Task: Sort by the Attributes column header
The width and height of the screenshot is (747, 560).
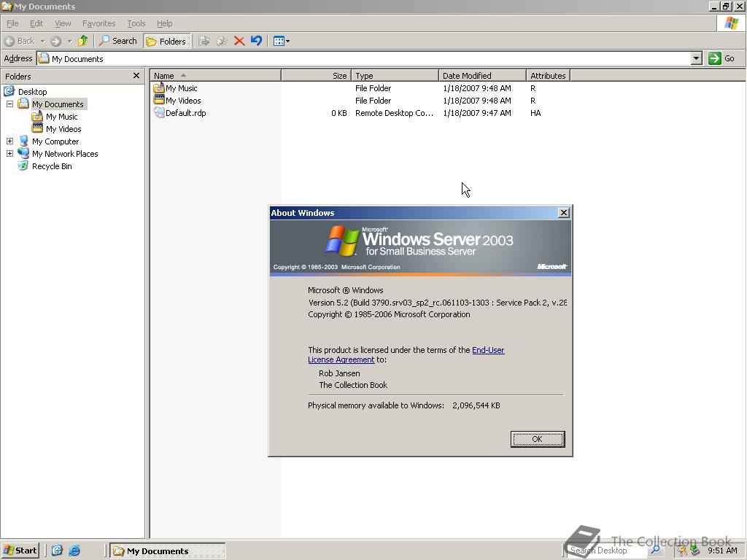Action: coord(549,76)
